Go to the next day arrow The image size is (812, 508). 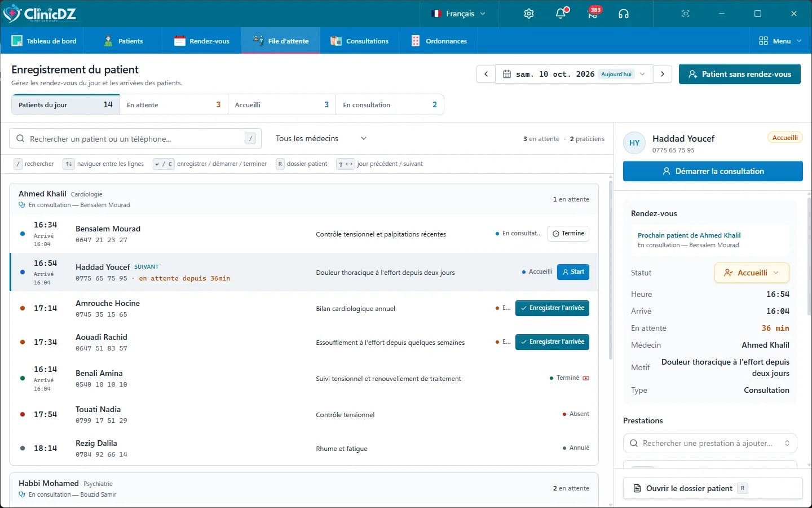(663, 74)
